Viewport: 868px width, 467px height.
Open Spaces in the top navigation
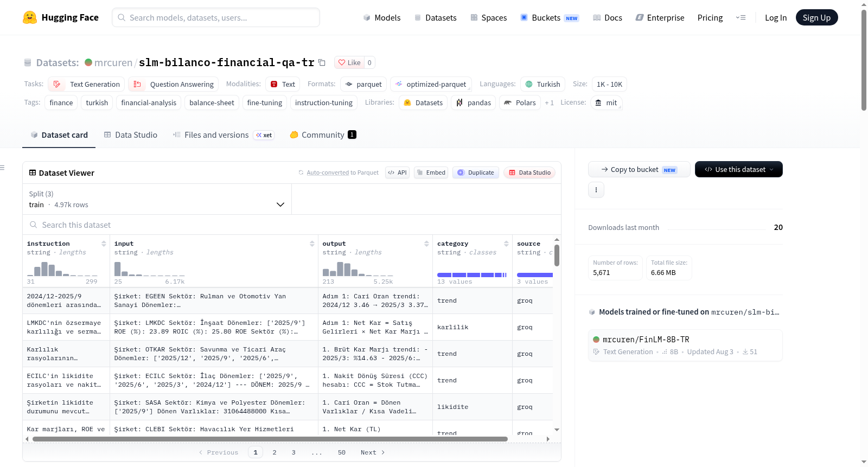488,17
